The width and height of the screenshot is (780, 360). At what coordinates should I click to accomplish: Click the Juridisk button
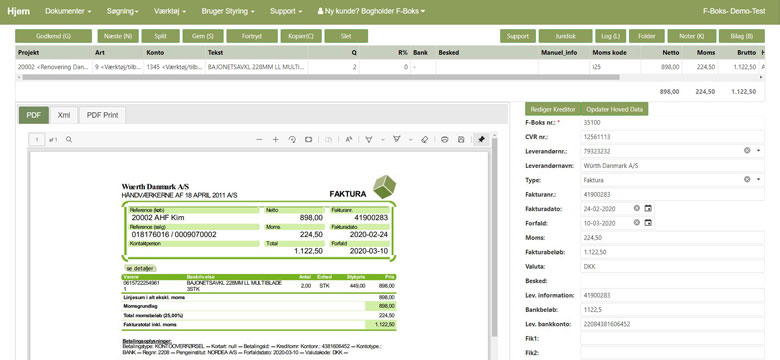coord(566,36)
